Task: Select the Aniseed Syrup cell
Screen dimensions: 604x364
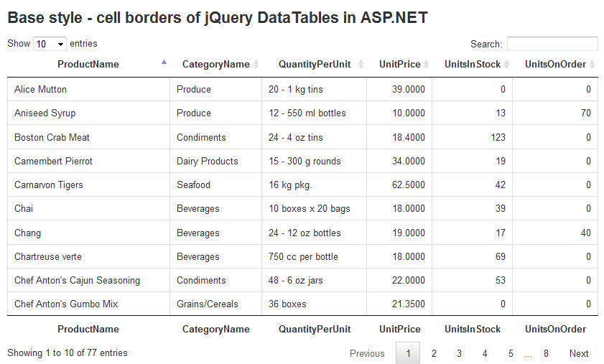Action: (x=88, y=113)
